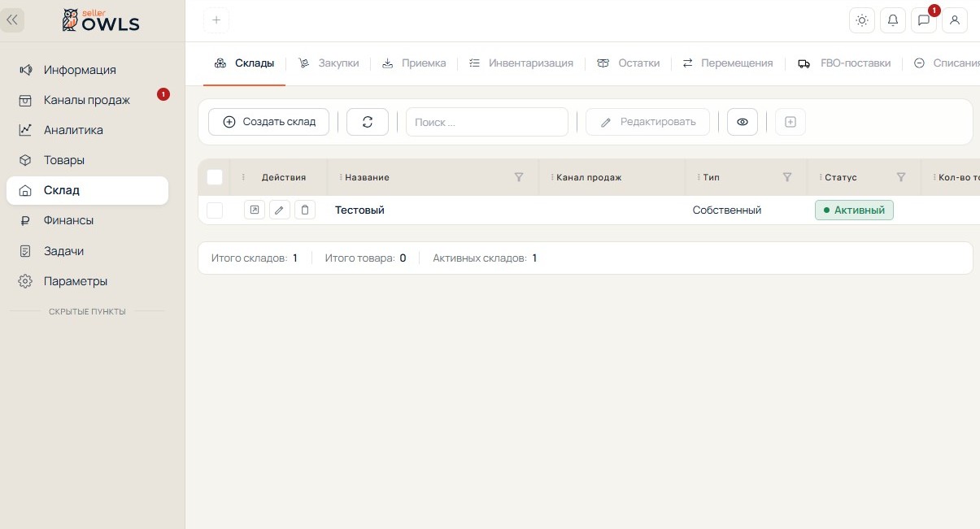
Task: Click the Списания tab
Action: pyautogui.click(x=947, y=63)
